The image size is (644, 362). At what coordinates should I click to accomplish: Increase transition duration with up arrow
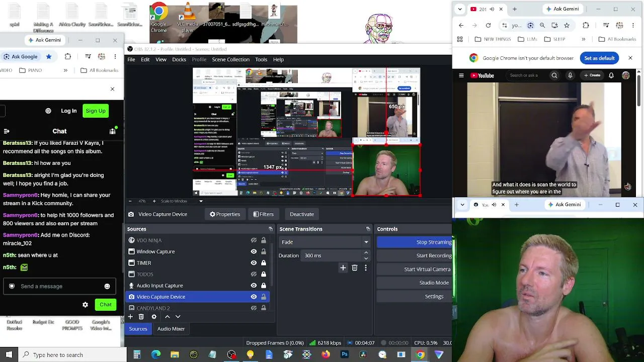pyautogui.click(x=366, y=253)
